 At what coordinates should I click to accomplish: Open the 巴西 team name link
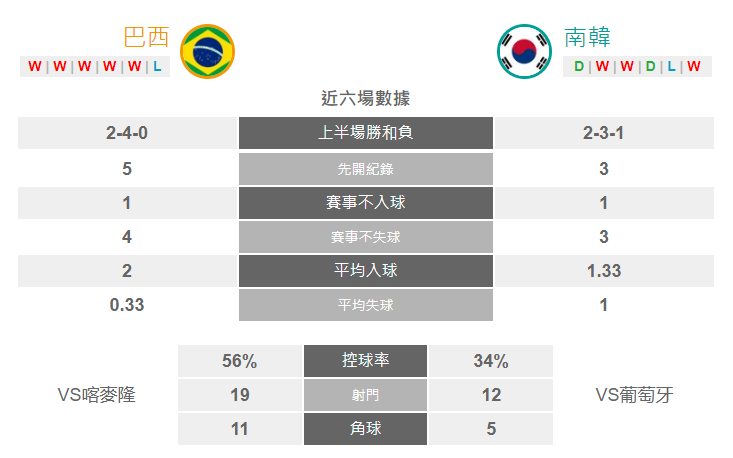coord(146,37)
